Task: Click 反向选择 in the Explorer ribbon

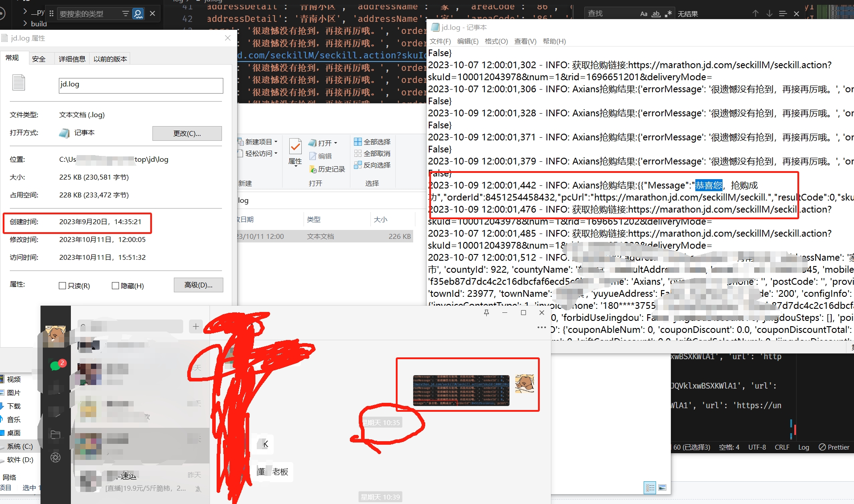Action: click(x=372, y=165)
